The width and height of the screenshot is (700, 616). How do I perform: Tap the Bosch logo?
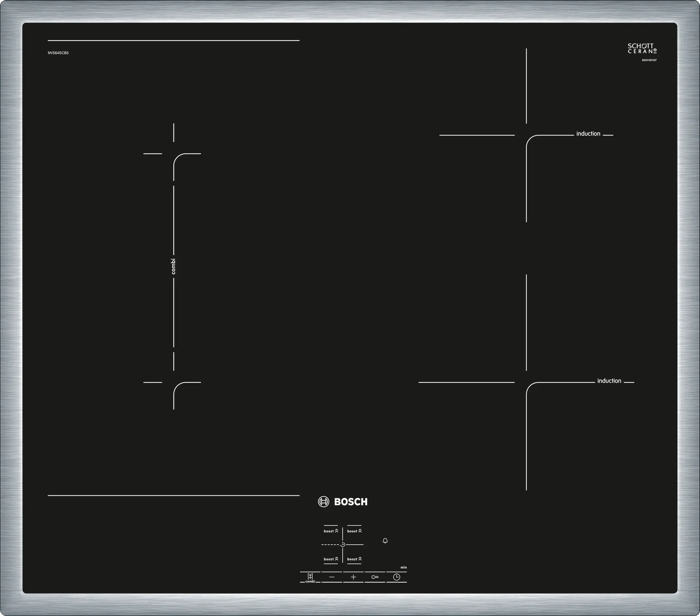(x=343, y=501)
